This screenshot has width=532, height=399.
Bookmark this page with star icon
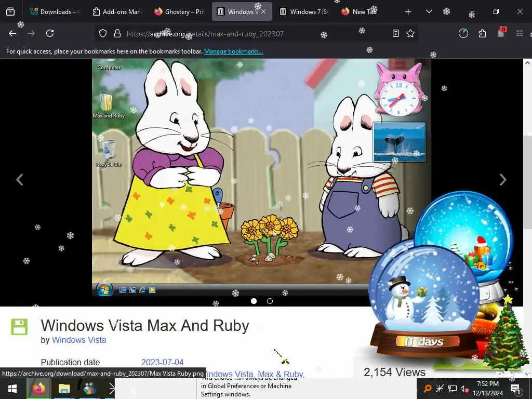coord(410,33)
